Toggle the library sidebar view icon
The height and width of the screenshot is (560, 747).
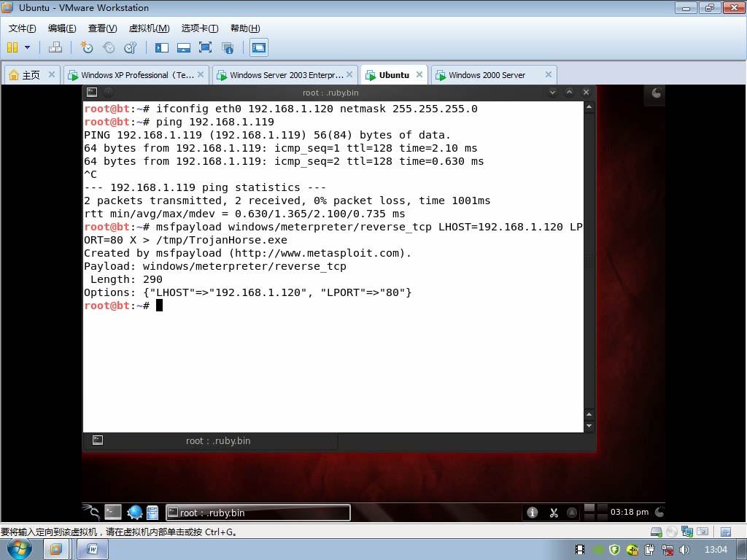click(x=162, y=47)
